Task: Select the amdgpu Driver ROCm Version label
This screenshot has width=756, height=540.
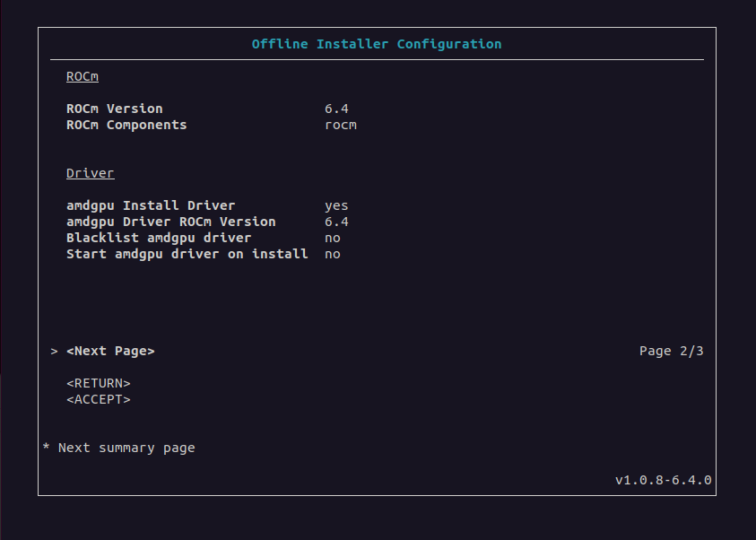Action: click(171, 222)
